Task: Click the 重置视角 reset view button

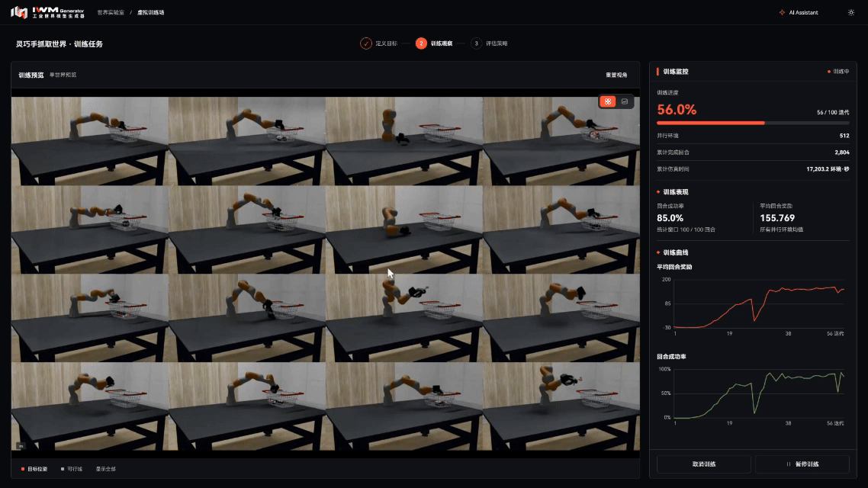Action: [x=616, y=75]
